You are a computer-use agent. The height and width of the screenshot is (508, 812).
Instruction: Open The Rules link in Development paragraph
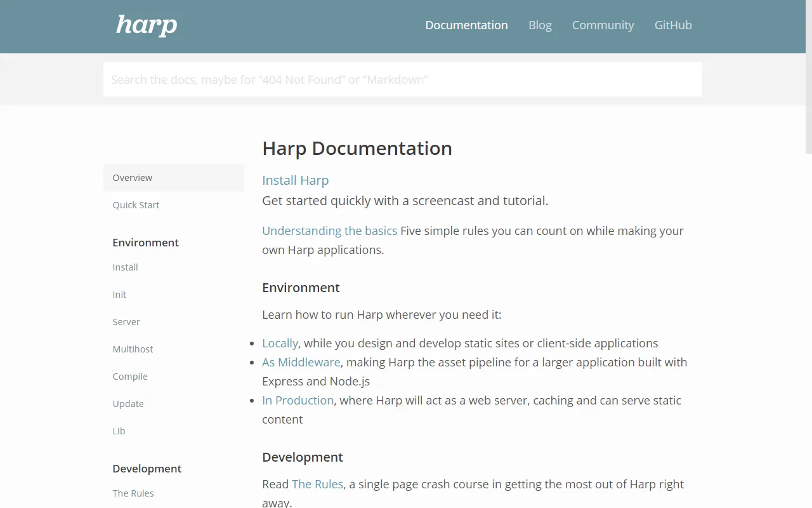[318, 485]
